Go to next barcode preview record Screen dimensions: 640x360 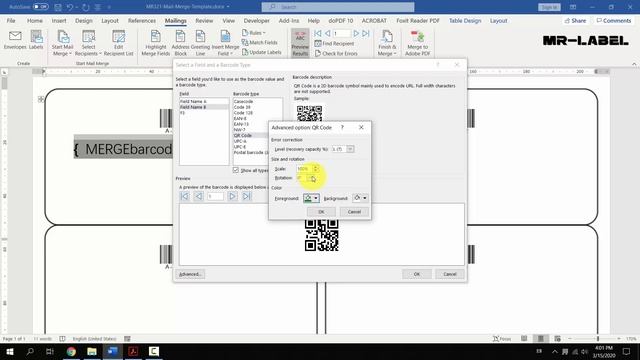tap(232, 196)
